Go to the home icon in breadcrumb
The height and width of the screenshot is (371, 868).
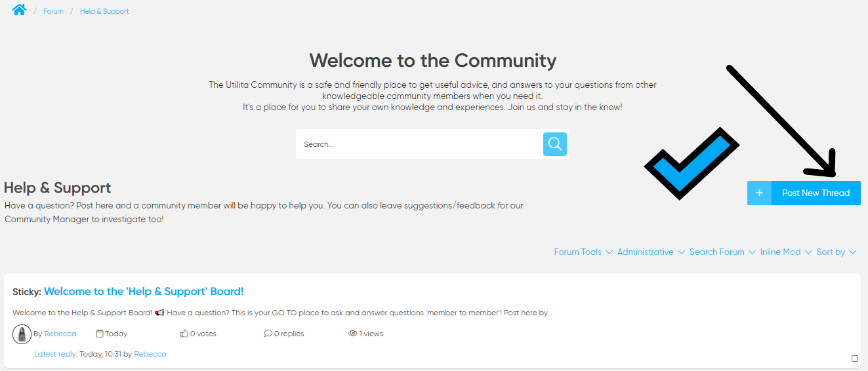click(19, 10)
